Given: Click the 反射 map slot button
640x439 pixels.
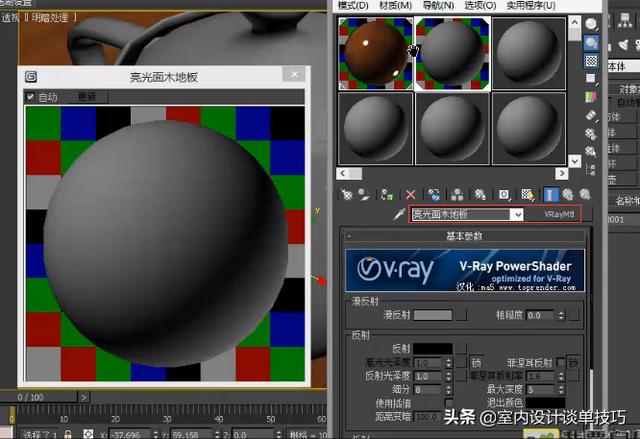Looking at the screenshot, I should (x=461, y=349).
